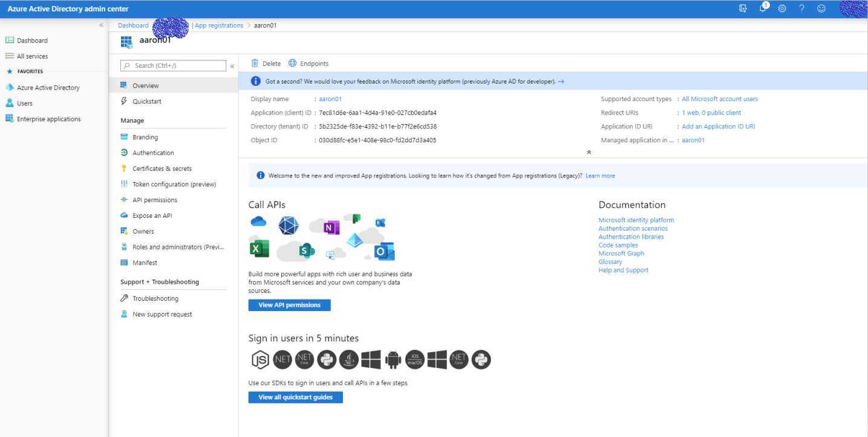Image resolution: width=868 pixels, height=437 pixels.
Task: Collapse the left navigation with double chevron
Action: point(101,25)
